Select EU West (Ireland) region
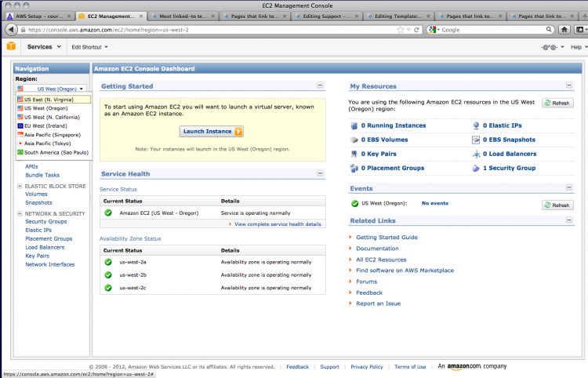Screen dimensions: 588x378 point(53,126)
